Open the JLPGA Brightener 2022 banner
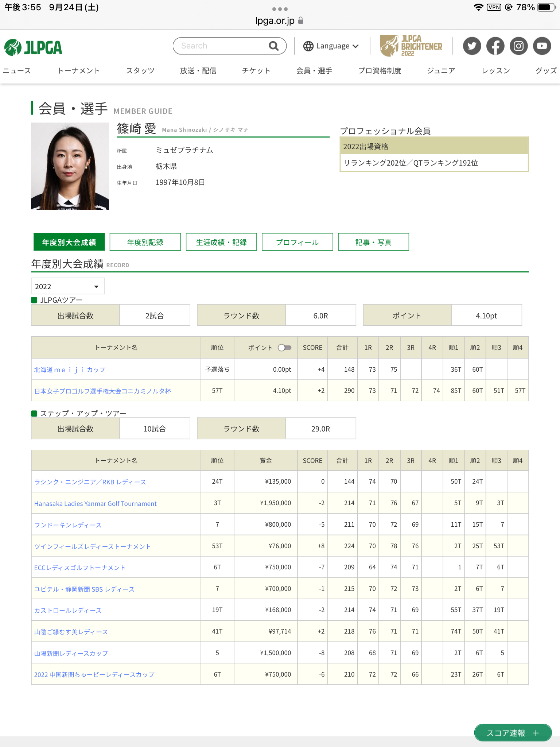Viewport: 560px width, 747px height. tap(411, 46)
